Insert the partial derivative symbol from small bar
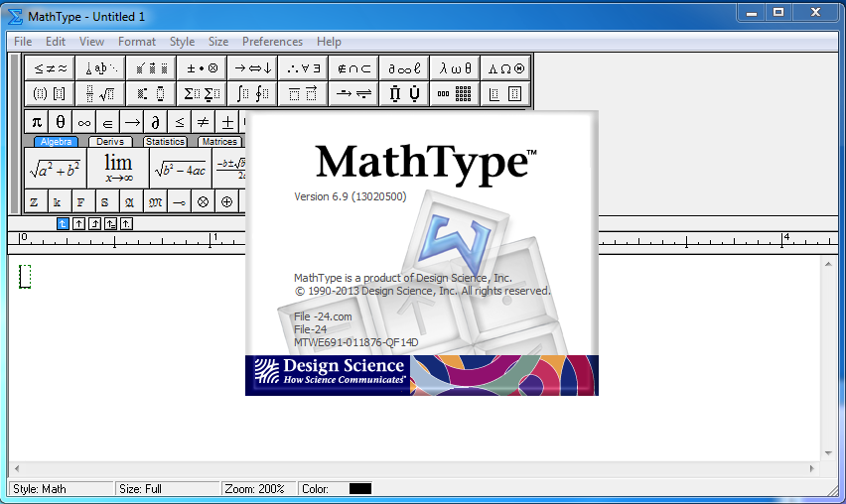 point(155,122)
